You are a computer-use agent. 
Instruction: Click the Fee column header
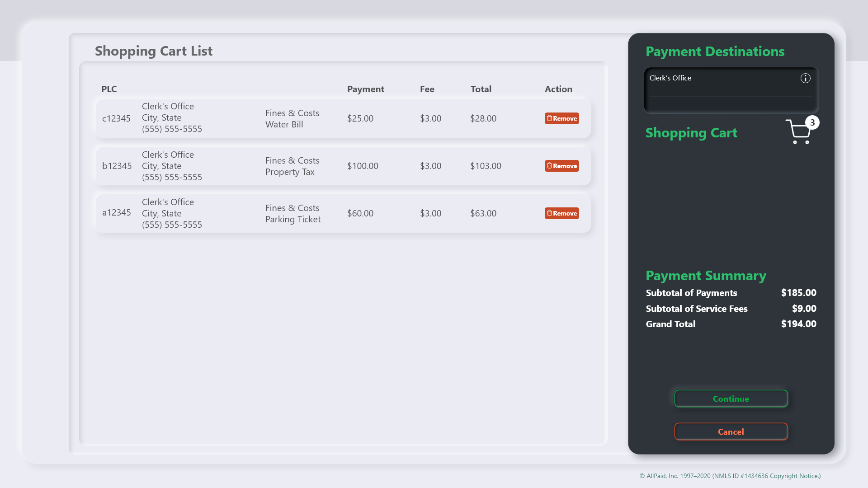pyautogui.click(x=427, y=89)
